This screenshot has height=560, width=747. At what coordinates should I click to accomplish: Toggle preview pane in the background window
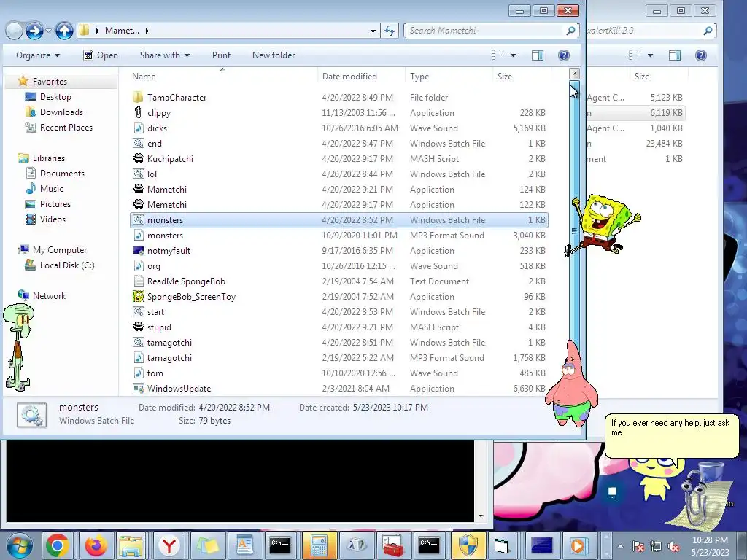pyautogui.click(x=675, y=55)
